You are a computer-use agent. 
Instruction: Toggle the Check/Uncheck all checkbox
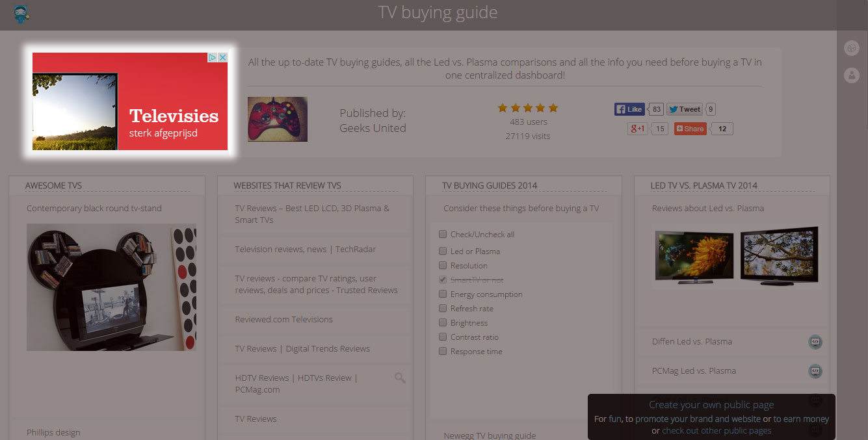coord(443,235)
